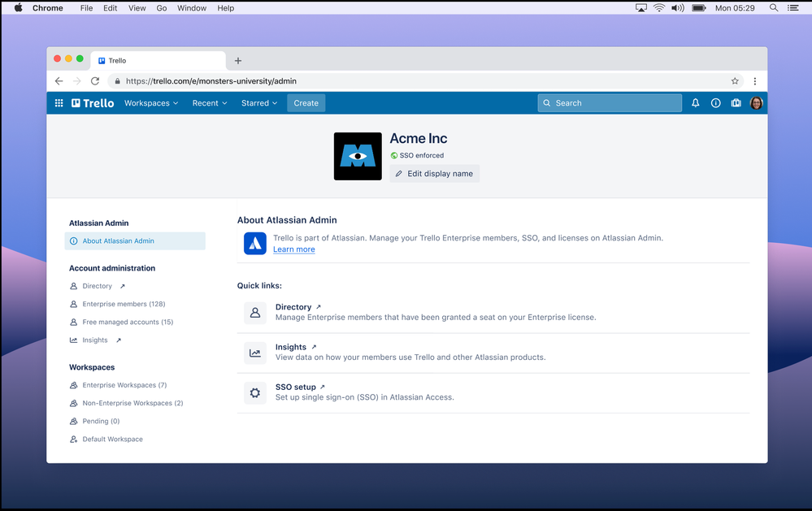Expand the Starred dropdown
Viewport: 812px width, 511px height.
tap(259, 103)
